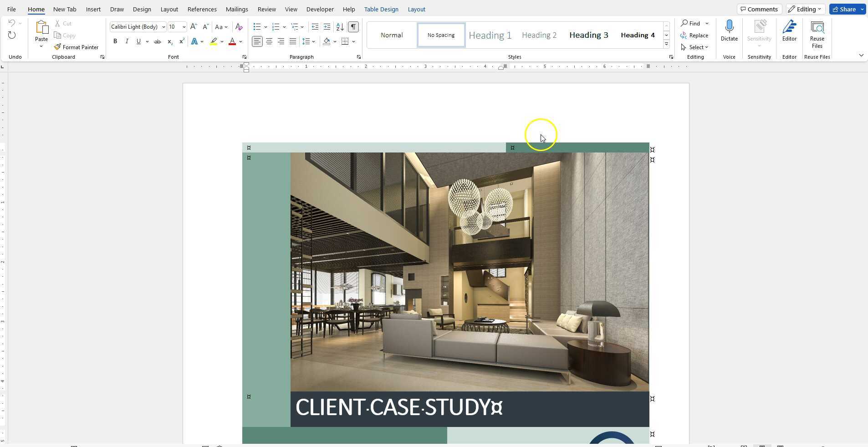Clear all formatting with the eraser icon
The width and height of the screenshot is (868, 447).
pos(239,27)
